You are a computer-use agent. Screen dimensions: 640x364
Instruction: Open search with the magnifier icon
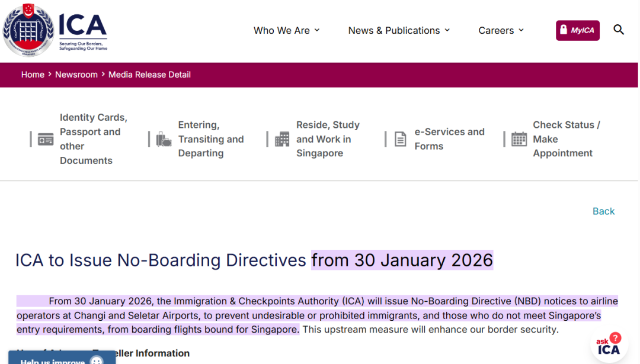619,30
